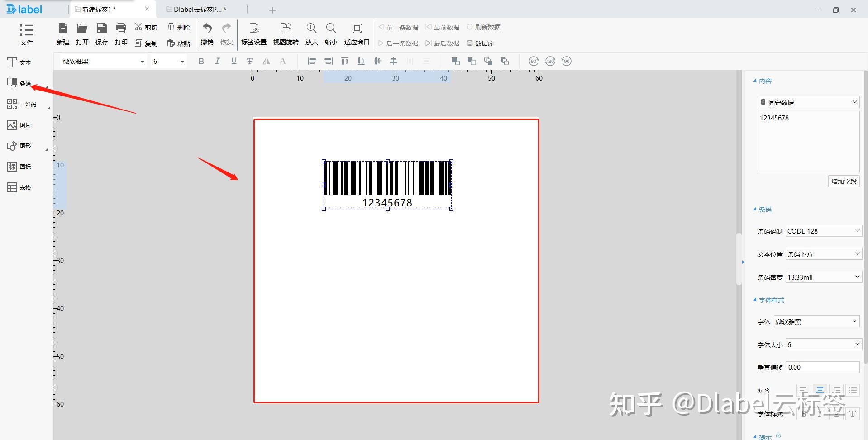Switch to the Dlabel云标签 tab
The image size is (868, 440).
click(196, 9)
